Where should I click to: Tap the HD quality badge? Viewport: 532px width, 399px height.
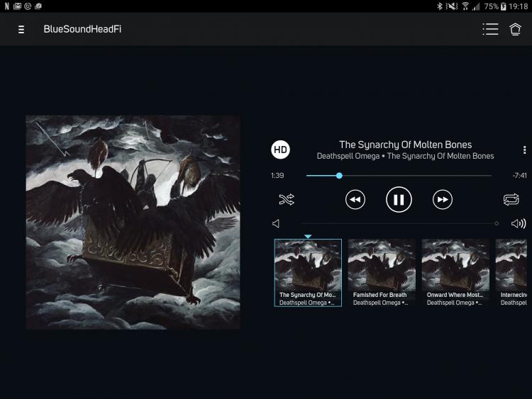280,150
